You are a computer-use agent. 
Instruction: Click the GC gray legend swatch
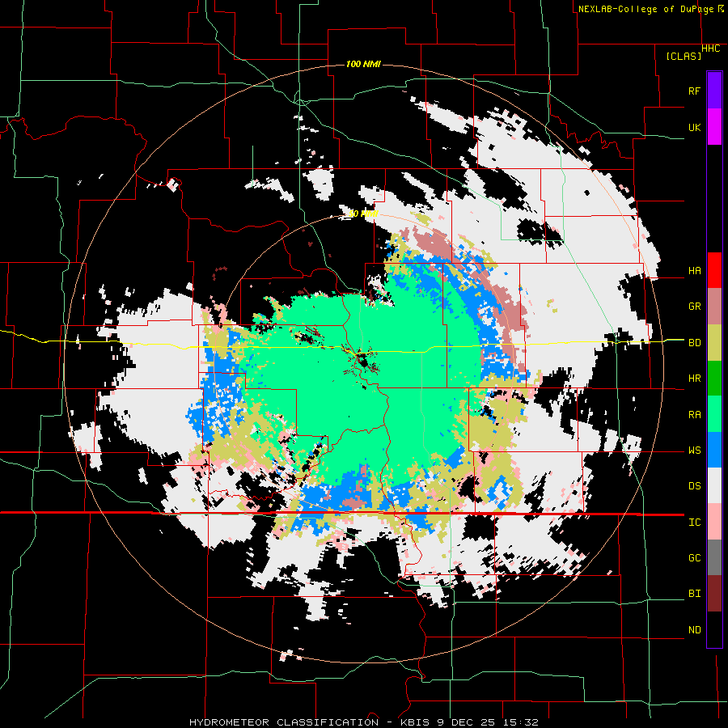[714, 557]
